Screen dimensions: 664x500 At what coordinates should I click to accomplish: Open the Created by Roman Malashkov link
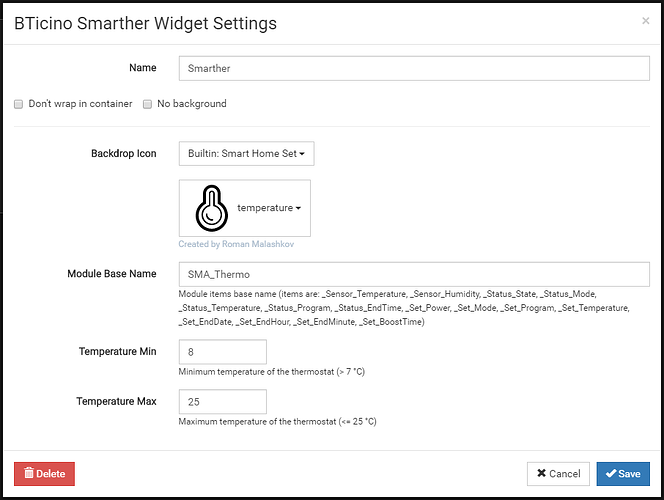[x=236, y=244]
